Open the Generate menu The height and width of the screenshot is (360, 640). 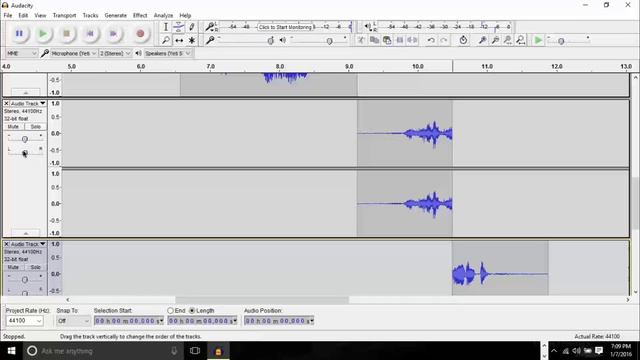pyautogui.click(x=116, y=16)
